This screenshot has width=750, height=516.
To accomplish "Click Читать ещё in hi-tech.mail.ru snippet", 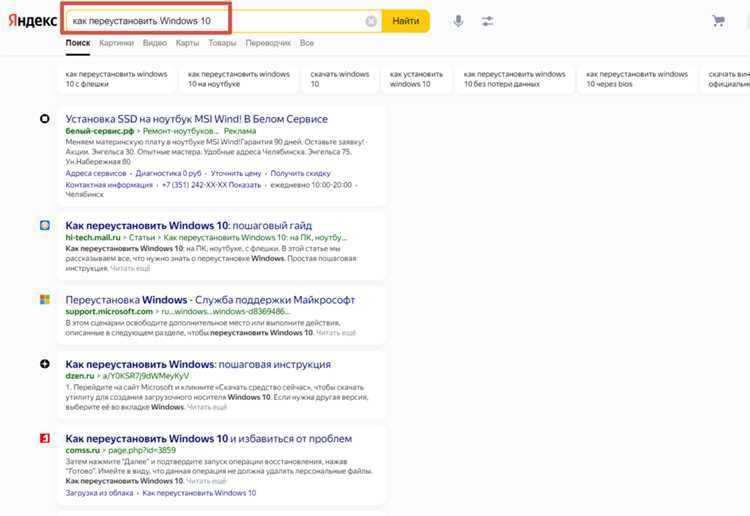I will 130,268.
